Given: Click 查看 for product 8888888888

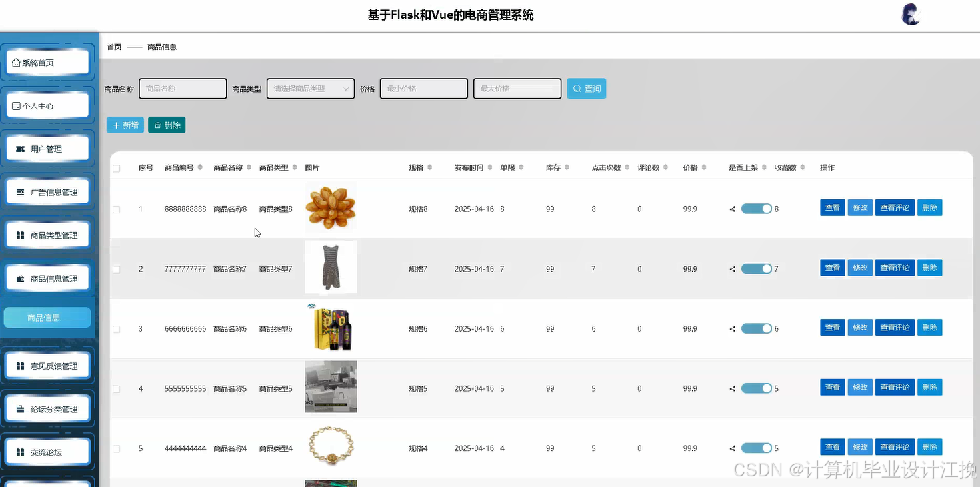Looking at the screenshot, I should tap(833, 208).
